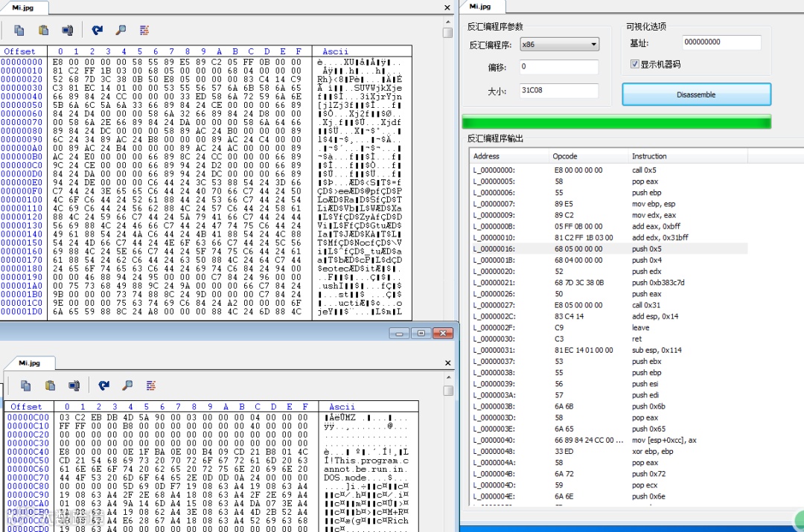
Task: Open the x86 disassembler dropdown
Action: 559,44
